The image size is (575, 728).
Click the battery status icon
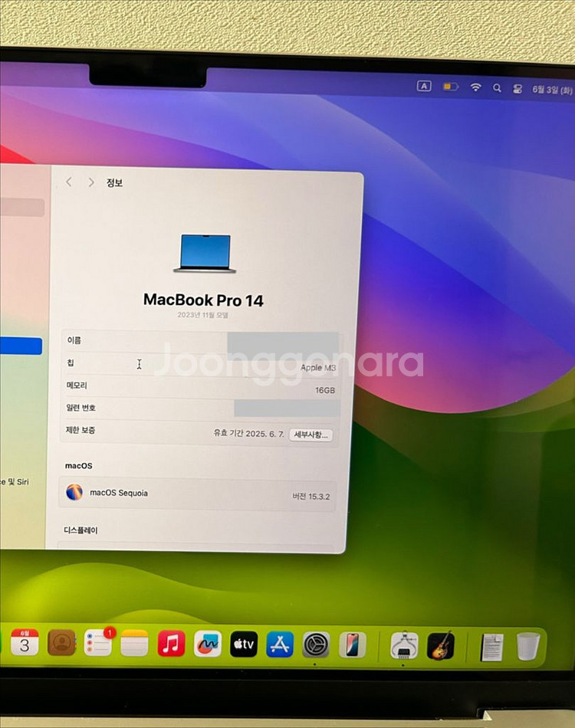451,87
